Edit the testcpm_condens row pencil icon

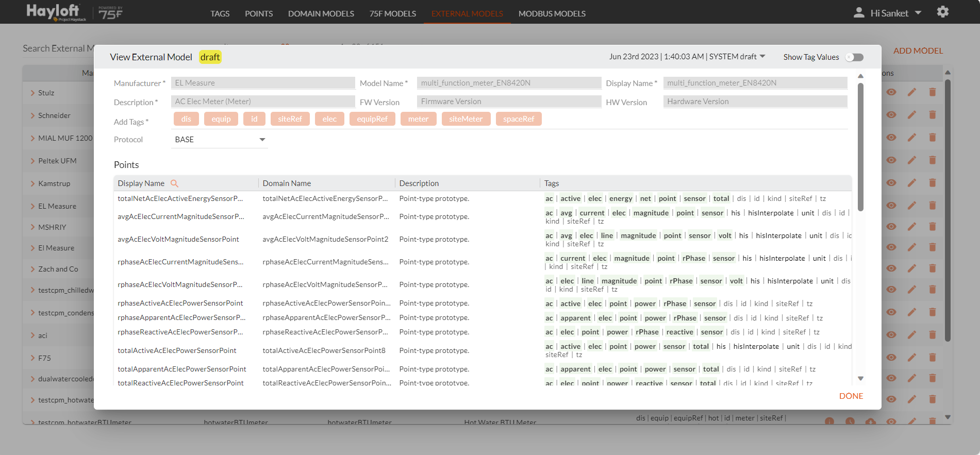pos(912,312)
